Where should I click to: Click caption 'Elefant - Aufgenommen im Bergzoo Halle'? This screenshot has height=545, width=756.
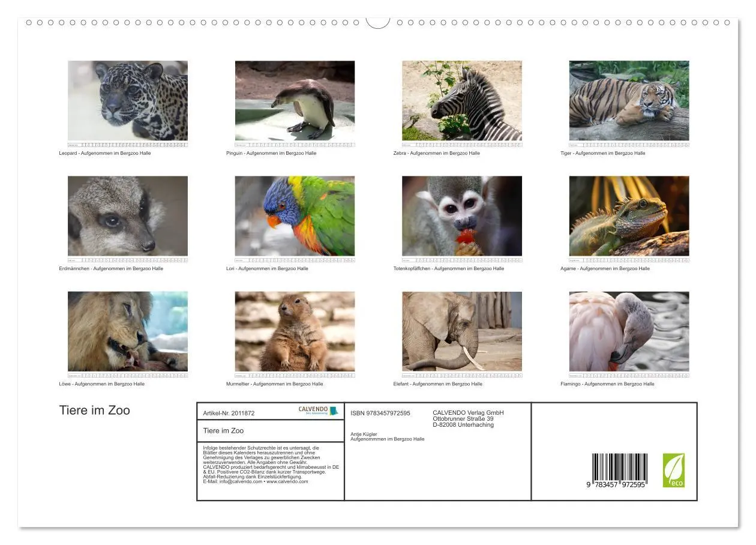pyautogui.click(x=438, y=384)
